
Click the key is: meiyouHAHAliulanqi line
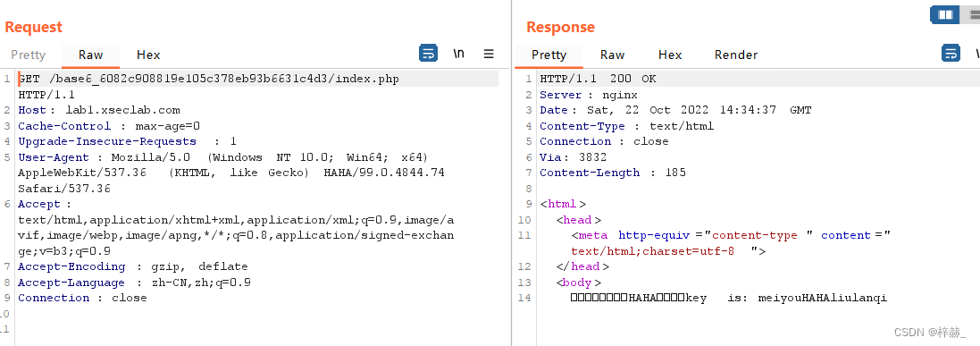tap(729, 298)
